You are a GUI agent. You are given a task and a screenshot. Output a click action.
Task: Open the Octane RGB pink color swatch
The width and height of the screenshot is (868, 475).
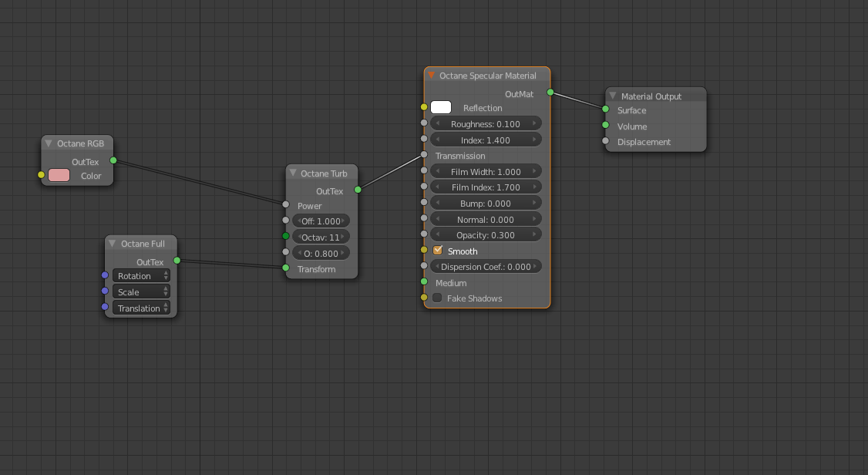coord(59,176)
